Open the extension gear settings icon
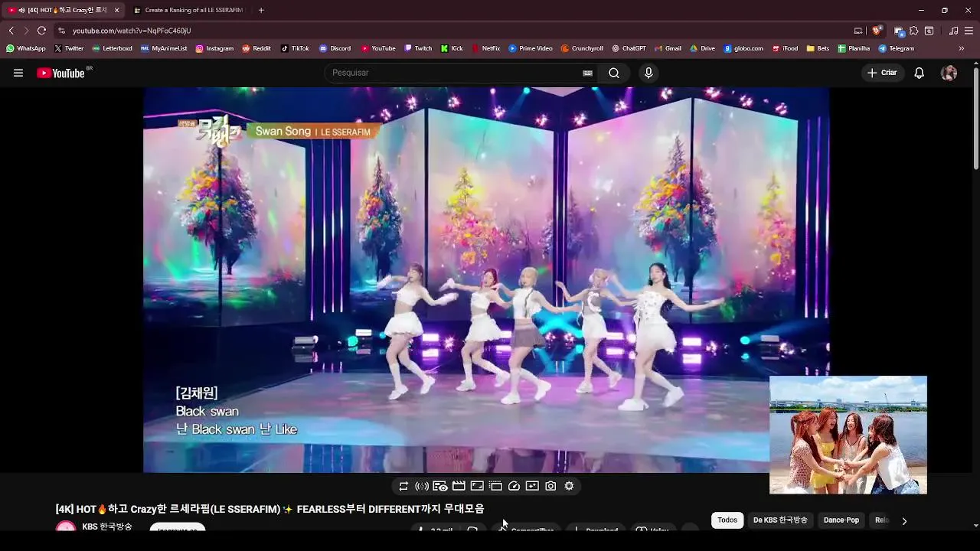This screenshot has width=980, height=551. (x=569, y=486)
